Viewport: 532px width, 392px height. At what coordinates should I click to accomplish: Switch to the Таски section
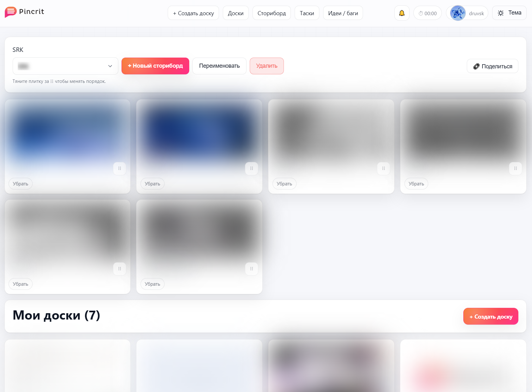(x=307, y=13)
